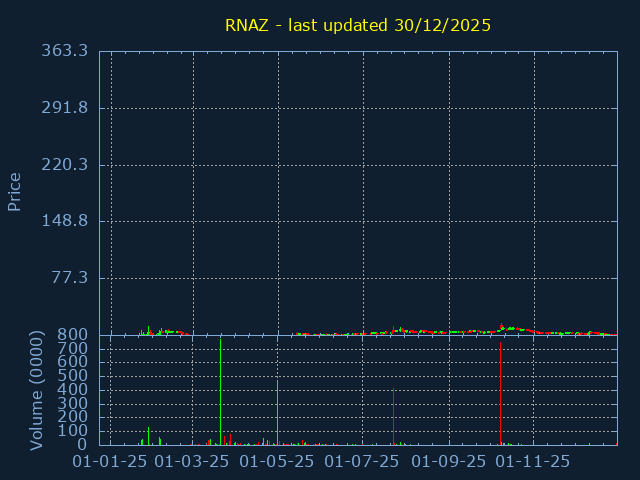The height and width of the screenshot is (480, 640).
Task: Select the 363.3 price tick label
Action: (64, 51)
